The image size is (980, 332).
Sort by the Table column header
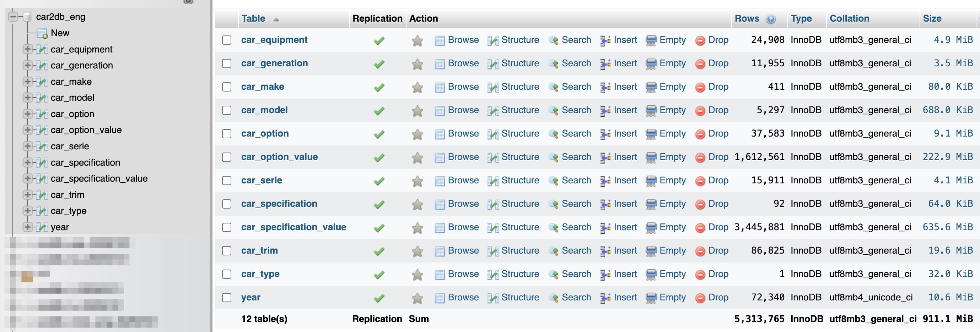[x=253, y=18]
